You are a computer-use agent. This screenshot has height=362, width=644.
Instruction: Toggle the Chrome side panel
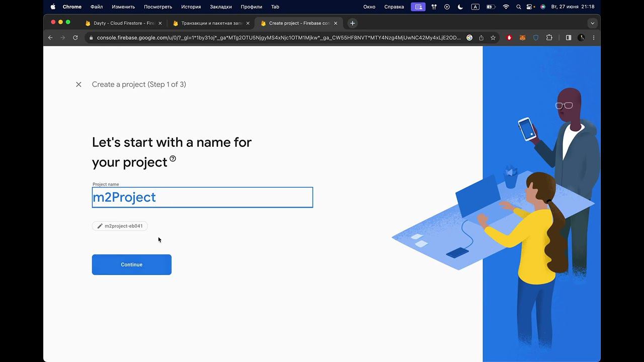(x=569, y=38)
